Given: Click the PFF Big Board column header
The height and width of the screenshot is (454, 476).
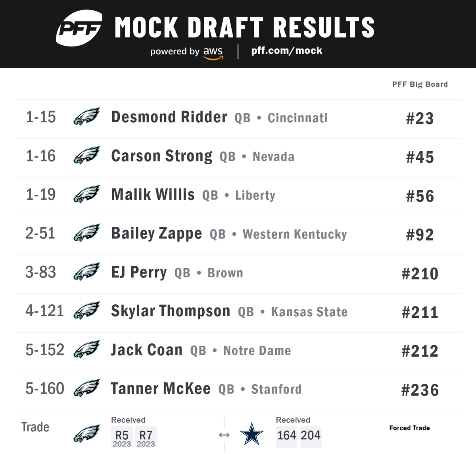Looking at the screenshot, I should tap(420, 84).
